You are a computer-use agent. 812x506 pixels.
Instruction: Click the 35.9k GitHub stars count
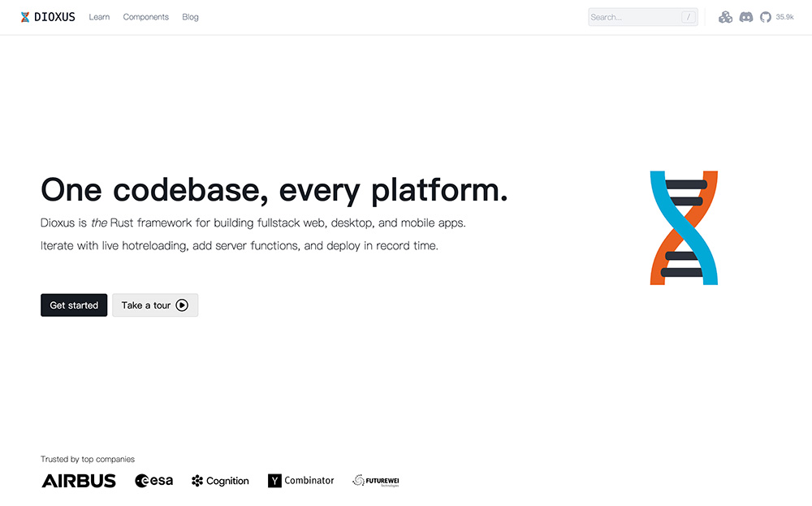784,17
